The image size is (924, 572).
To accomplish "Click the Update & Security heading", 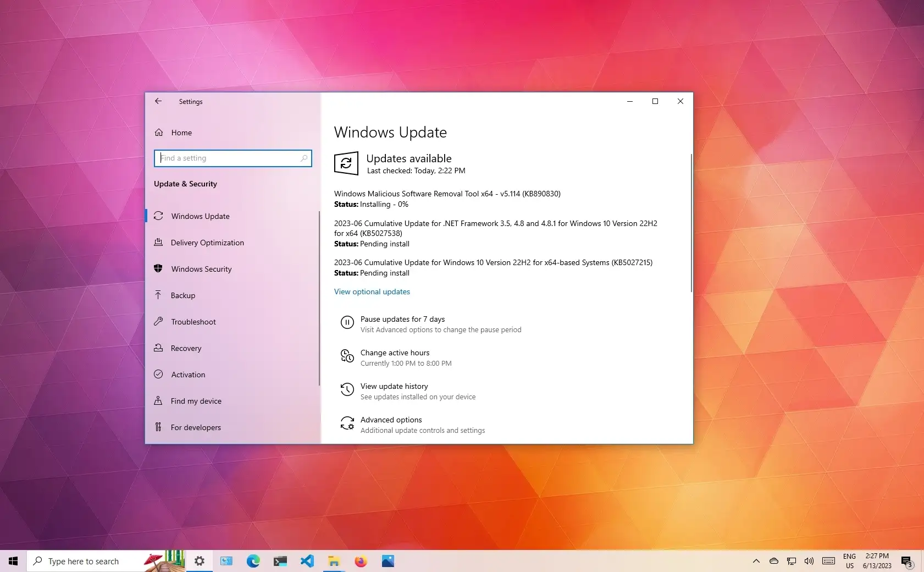I will 185,184.
